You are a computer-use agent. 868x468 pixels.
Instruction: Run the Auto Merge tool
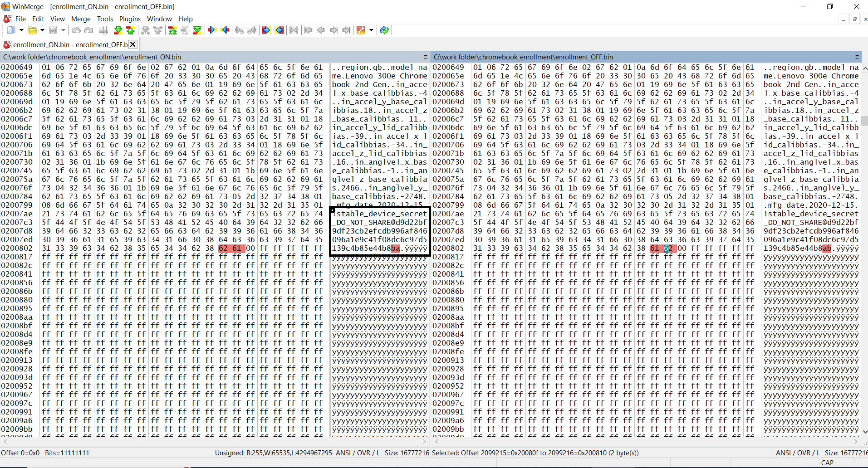point(294,30)
